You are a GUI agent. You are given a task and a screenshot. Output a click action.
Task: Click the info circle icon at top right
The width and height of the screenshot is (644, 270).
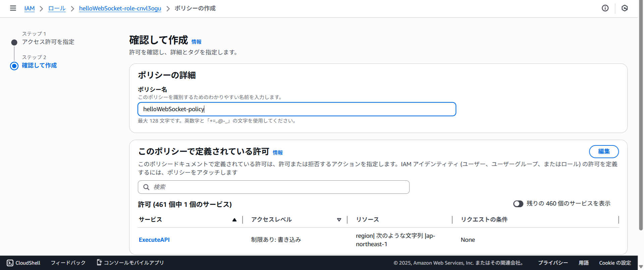[605, 8]
